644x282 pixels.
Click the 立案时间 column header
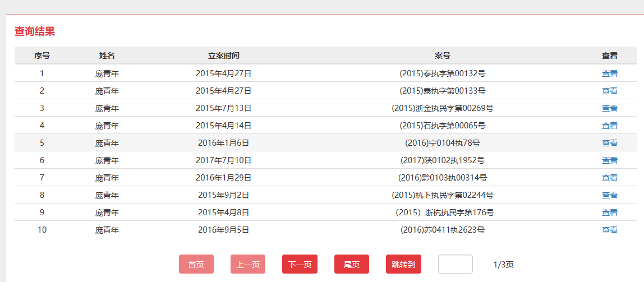(223, 56)
